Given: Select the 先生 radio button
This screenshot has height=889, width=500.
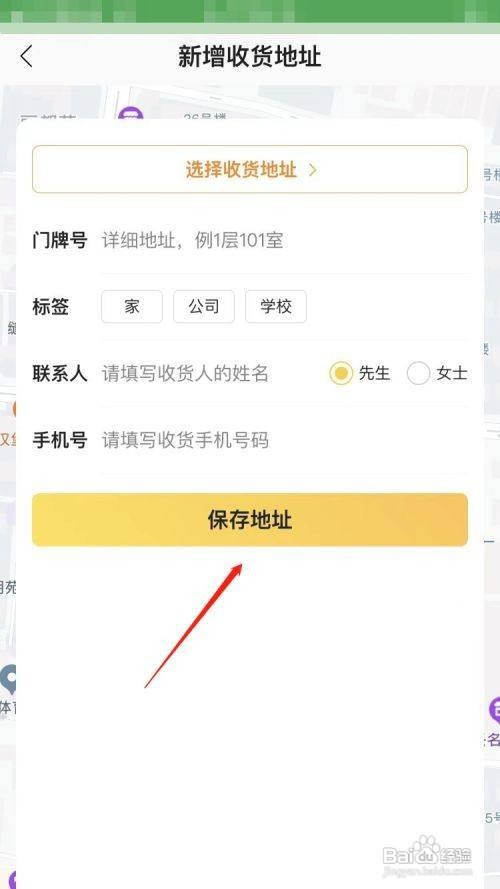Looking at the screenshot, I should [341, 373].
